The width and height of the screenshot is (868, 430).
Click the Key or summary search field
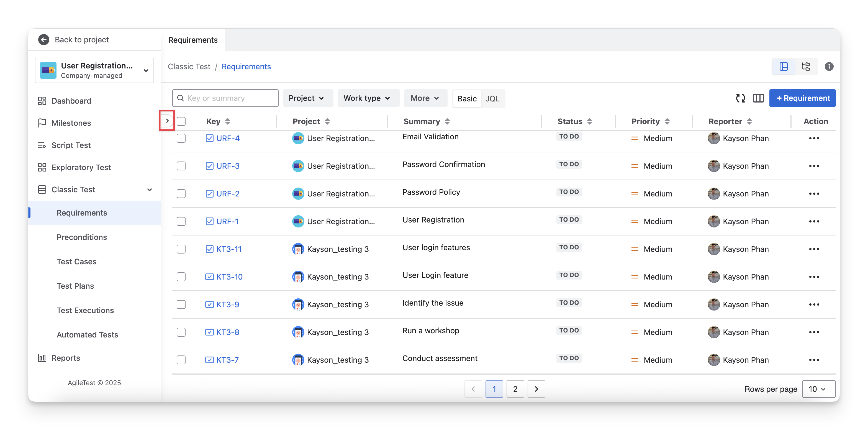(x=229, y=98)
